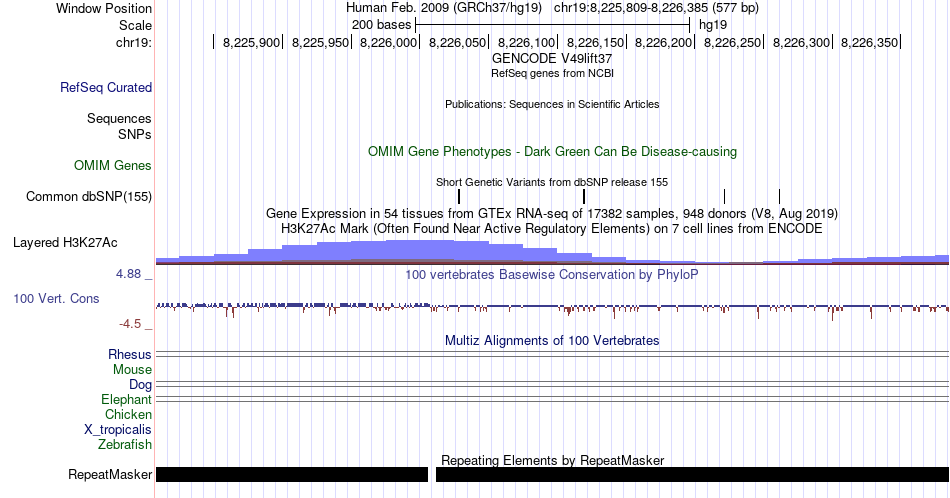Select the Zebrafish alignment row label
Viewport: 950px width, 498px height.
pyautogui.click(x=125, y=444)
